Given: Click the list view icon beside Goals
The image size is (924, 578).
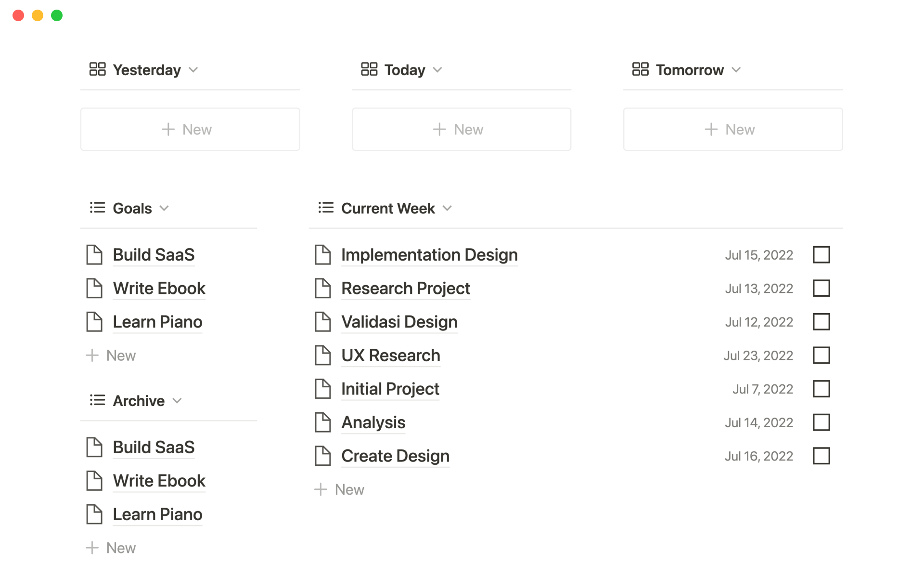Looking at the screenshot, I should click(x=97, y=208).
